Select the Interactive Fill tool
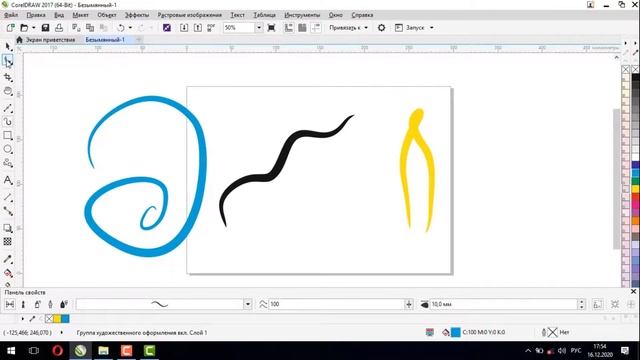 [8, 273]
